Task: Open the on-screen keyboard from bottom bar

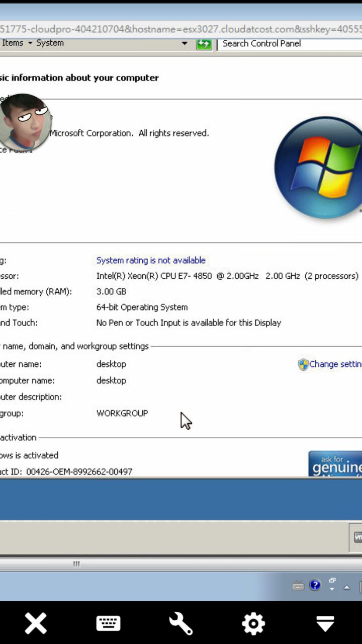Action: point(108,623)
